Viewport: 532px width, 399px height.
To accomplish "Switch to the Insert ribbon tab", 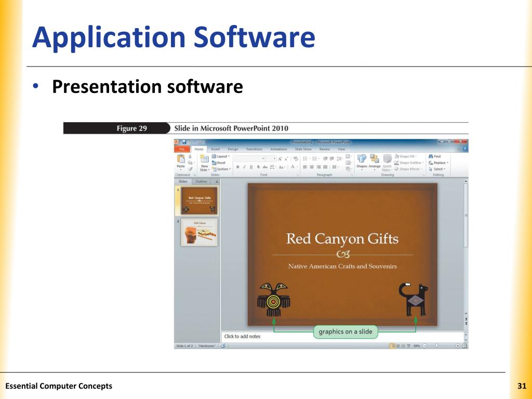I will coord(216,149).
